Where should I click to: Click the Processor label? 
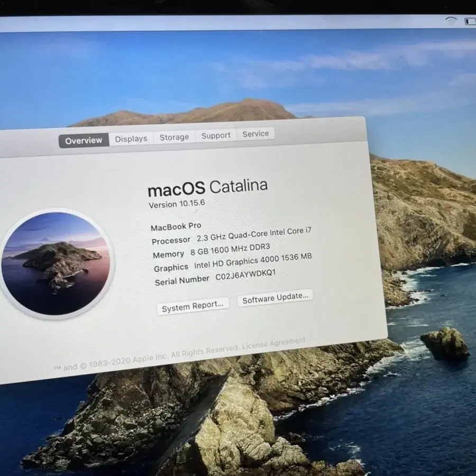[x=171, y=241]
